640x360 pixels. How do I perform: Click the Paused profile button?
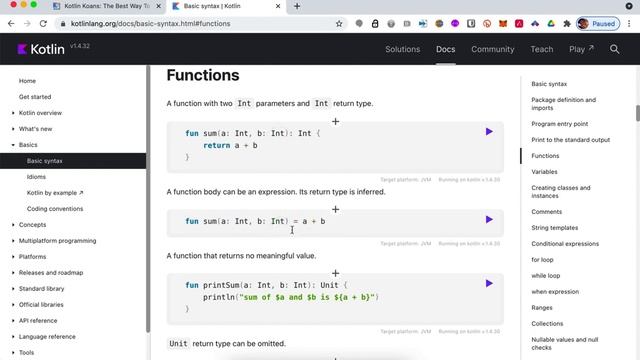pyautogui.click(x=598, y=24)
